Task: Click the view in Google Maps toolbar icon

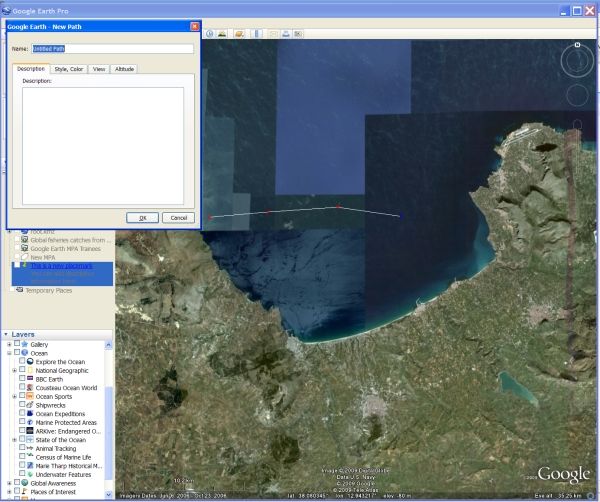Action: click(x=298, y=34)
